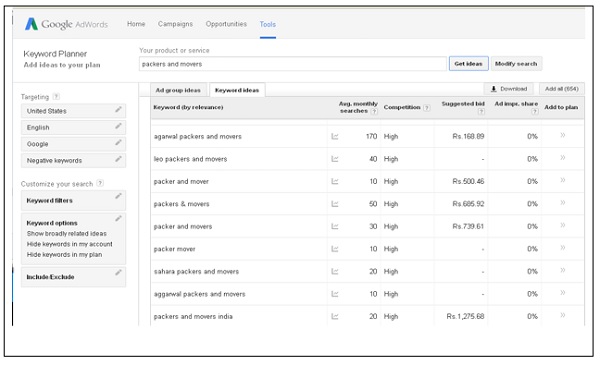Open Suggested bid help icon

pyautogui.click(x=481, y=111)
